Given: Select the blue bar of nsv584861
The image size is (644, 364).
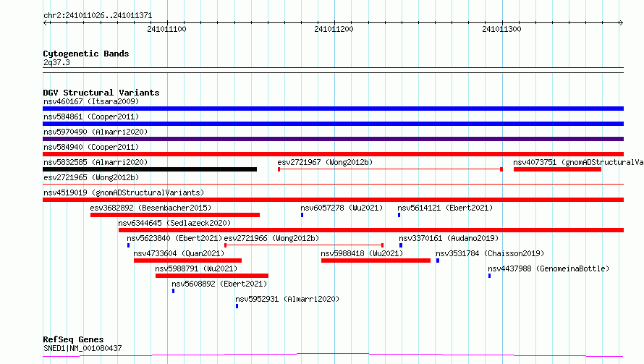Looking at the screenshot, I should (x=333, y=124).
